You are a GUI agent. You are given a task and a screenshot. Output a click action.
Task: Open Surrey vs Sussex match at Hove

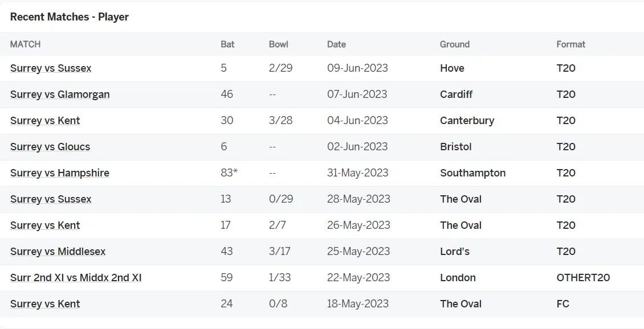(x=51, y=68)
